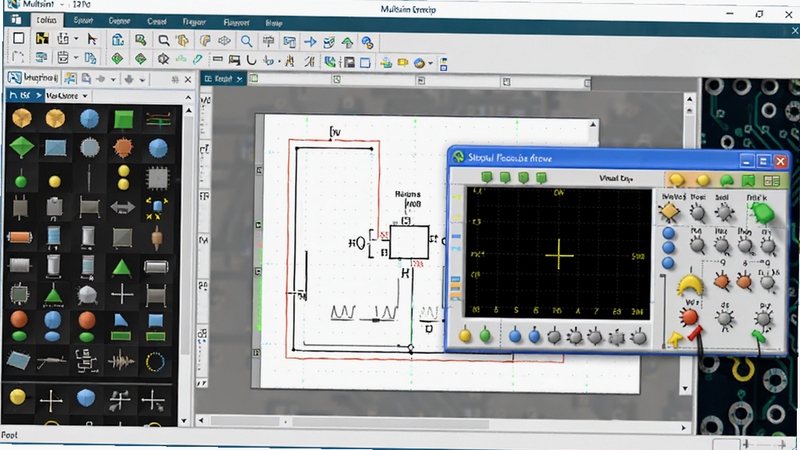Pick the two stacked yellow balls component
The height and width of the screenshot is (450, 800).
click(123, 177)
